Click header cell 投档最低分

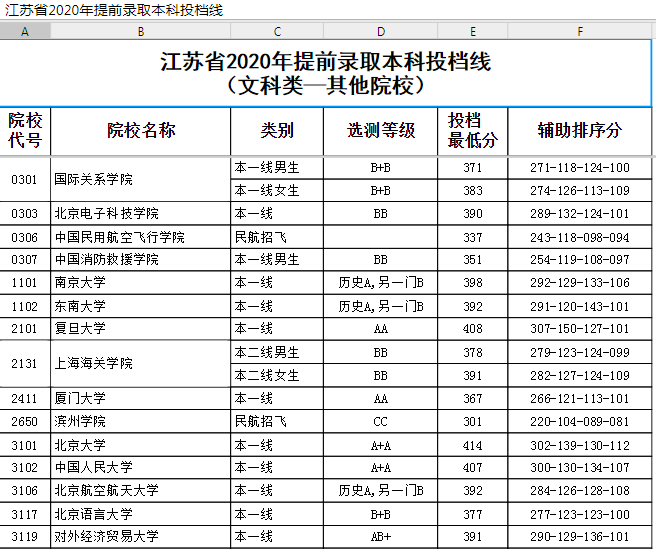click(x=473, y=131)
